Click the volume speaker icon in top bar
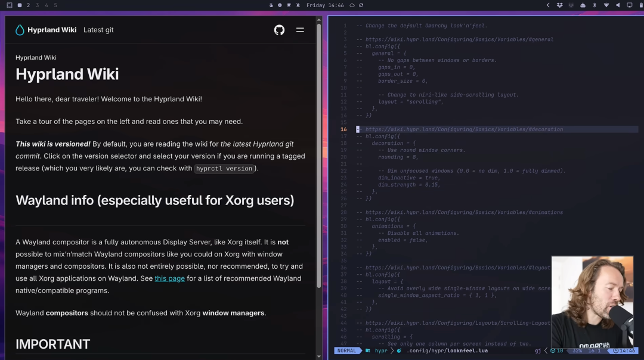The height and width of the screenshot is (360, 644). (618, 5)
